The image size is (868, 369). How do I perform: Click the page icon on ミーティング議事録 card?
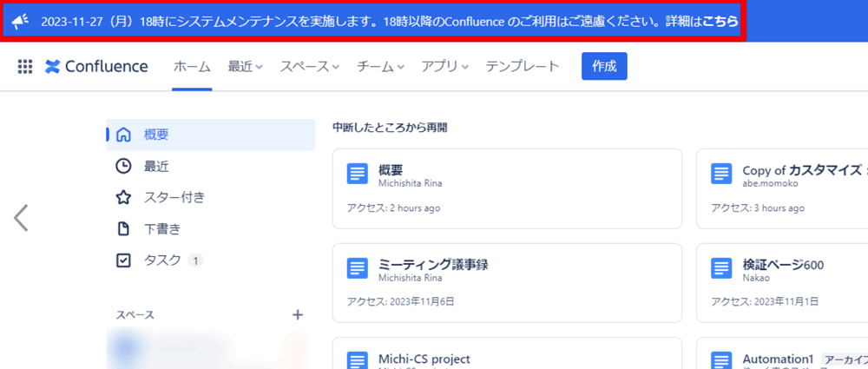pos(358,268)
